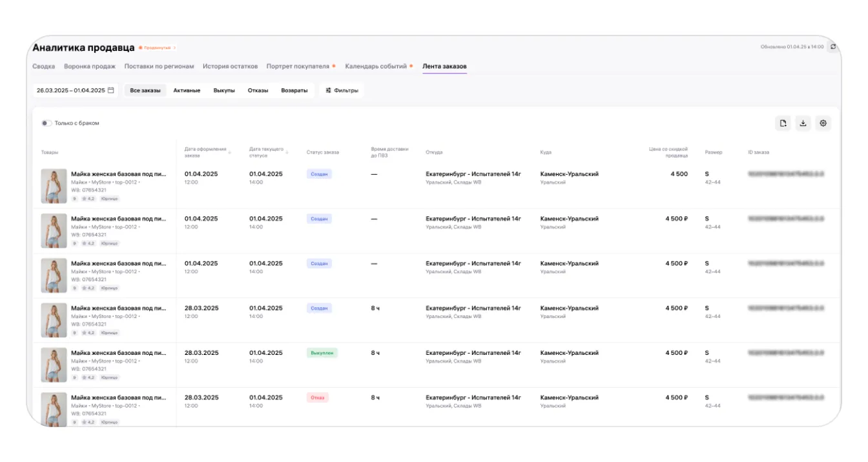Sort by 'Дата текущего статуса' arrow
868x462 pixels.
click(287, 153)
